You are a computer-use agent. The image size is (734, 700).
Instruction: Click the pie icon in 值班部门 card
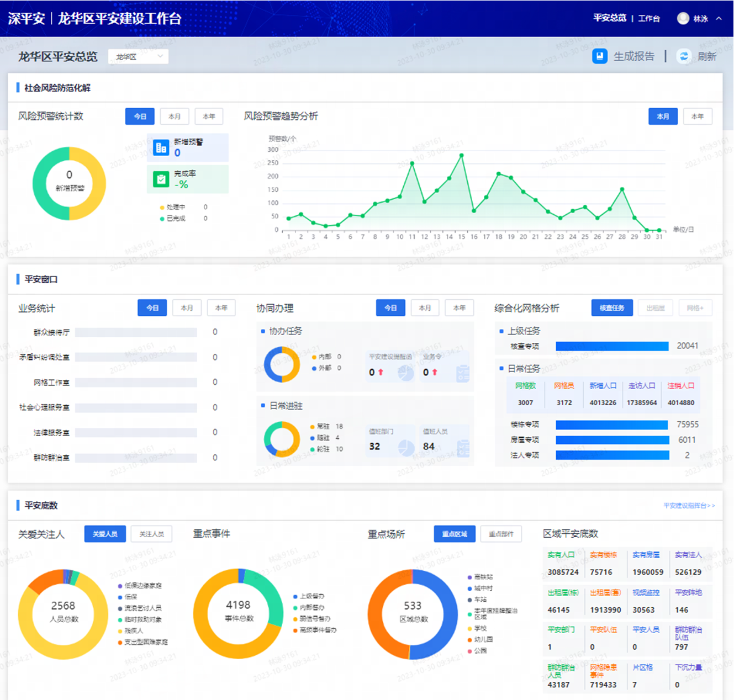(406, 447)
